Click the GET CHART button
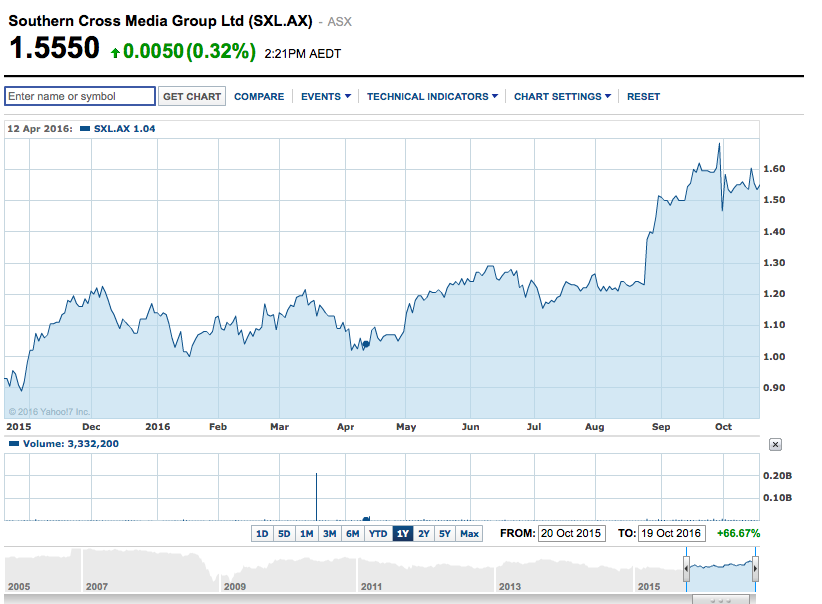The height and width of the screenshot is (604, 822). coord(192,96)
